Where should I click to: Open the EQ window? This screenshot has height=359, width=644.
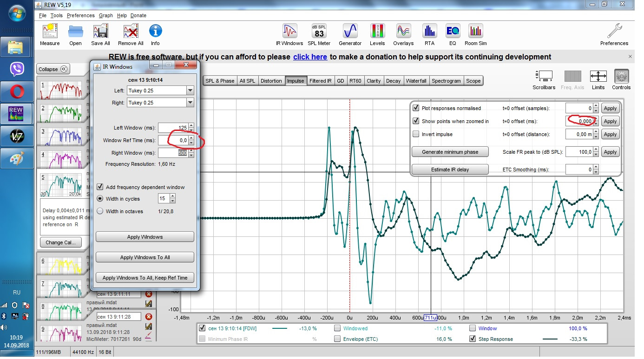coord(453,31)
